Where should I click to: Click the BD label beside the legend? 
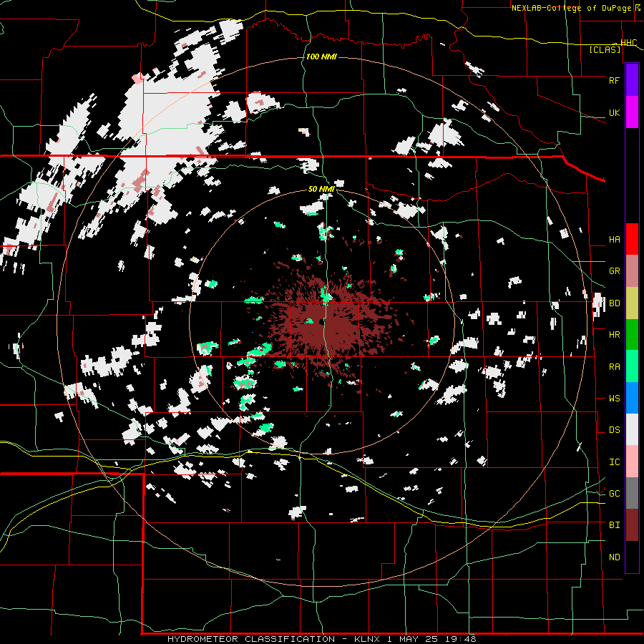[x=614, y=303]
